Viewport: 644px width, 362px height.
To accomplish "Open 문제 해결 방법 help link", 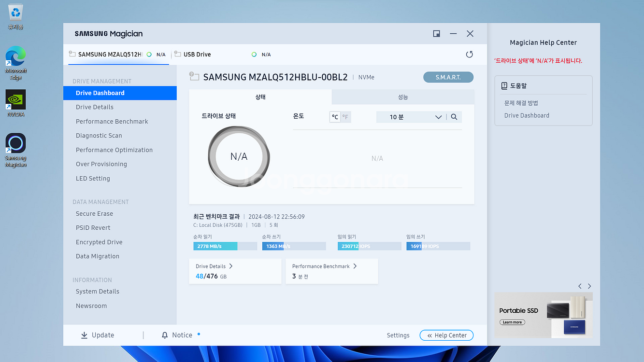I will [x=521, y=103].
